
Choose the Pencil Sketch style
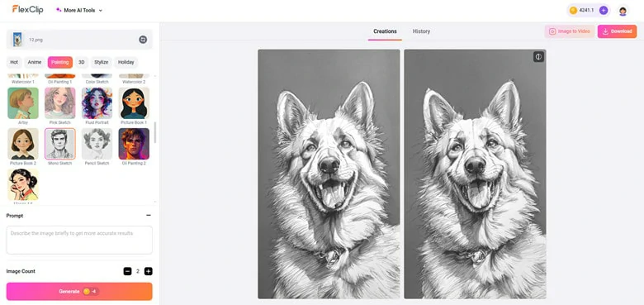[97, 144]
